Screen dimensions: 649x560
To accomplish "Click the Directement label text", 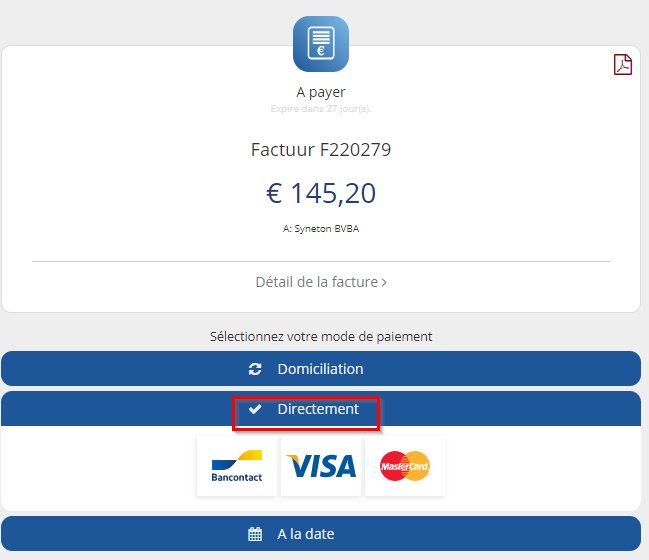I will click(x=318, y=409).
